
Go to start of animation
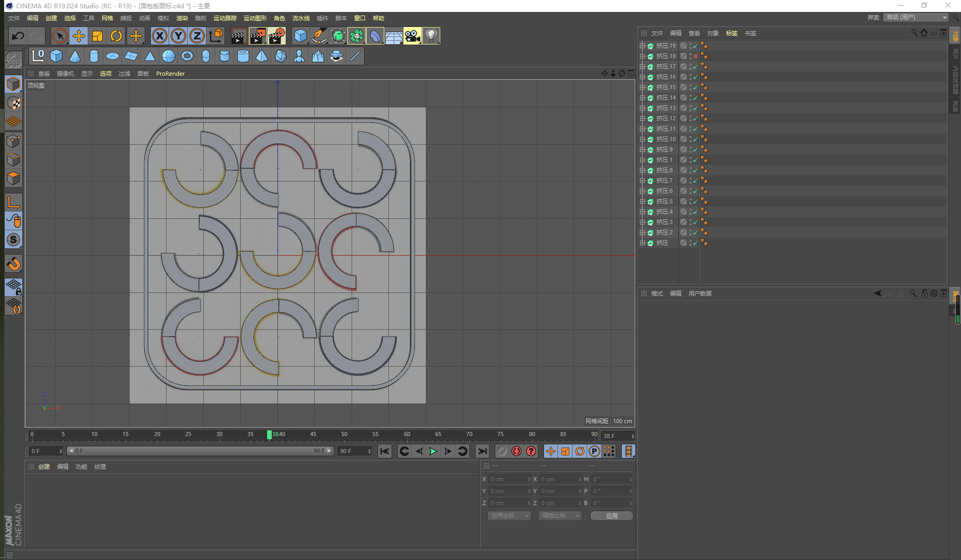point(384,451)
